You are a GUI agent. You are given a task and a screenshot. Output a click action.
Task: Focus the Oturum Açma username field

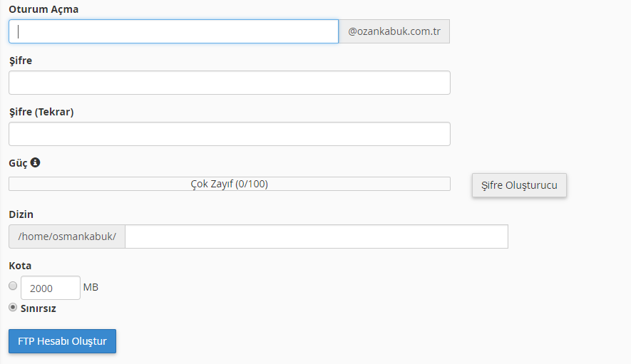(173, 31)
